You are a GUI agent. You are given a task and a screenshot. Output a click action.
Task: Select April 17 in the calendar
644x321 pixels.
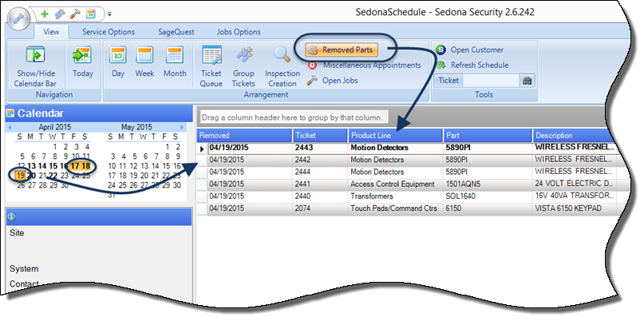[74, 166]
